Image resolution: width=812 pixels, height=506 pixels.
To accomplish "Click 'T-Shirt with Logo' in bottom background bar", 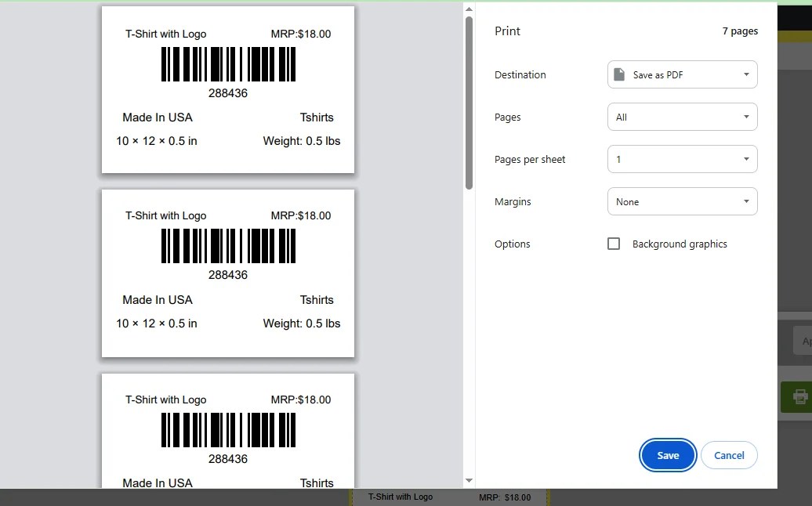I will coord(401,497).
